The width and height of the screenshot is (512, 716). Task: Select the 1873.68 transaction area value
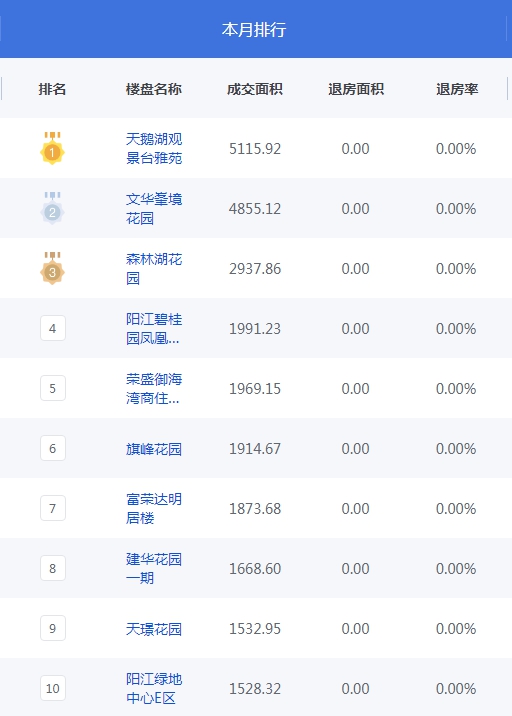point(255,509)
